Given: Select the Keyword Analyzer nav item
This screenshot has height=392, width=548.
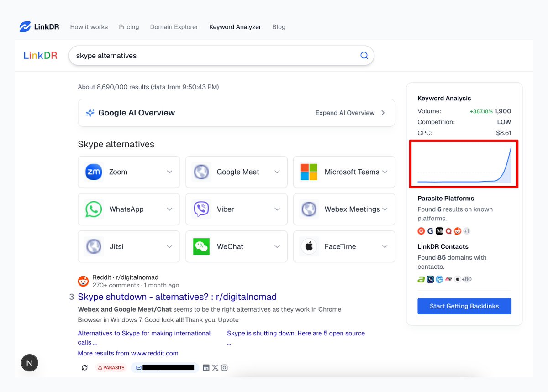Looking at the screenshot, I should click(x=235, y=27).
